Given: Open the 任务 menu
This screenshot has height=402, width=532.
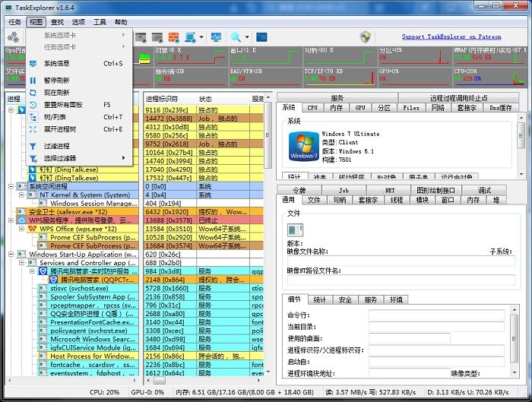Looking at the screenshot, I should click(x=14, y=22).
